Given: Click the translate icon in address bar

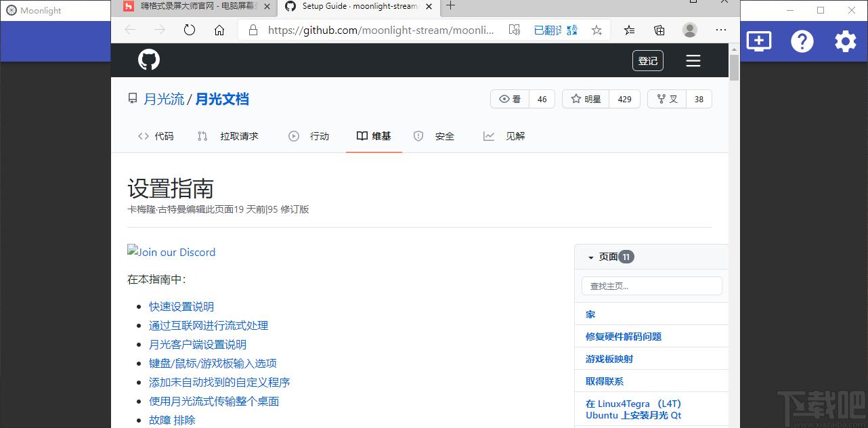Looking at the screenshot, I should (x=572, y=30).
